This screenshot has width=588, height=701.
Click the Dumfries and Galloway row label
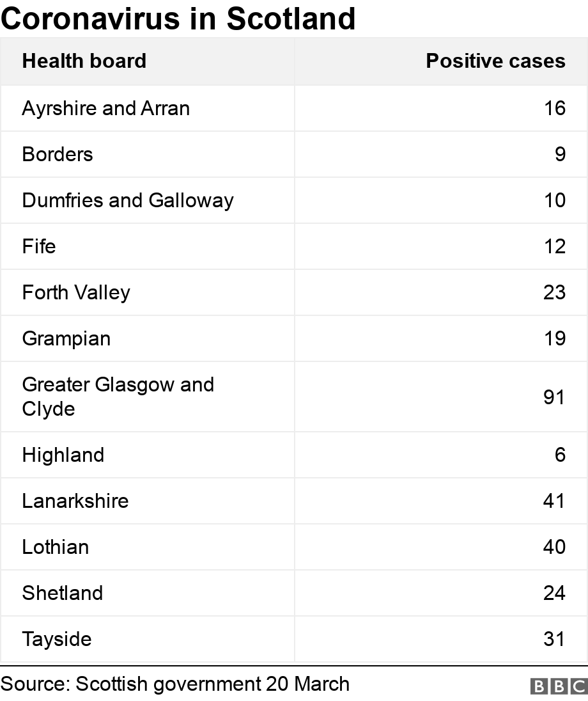coord(128,200)
